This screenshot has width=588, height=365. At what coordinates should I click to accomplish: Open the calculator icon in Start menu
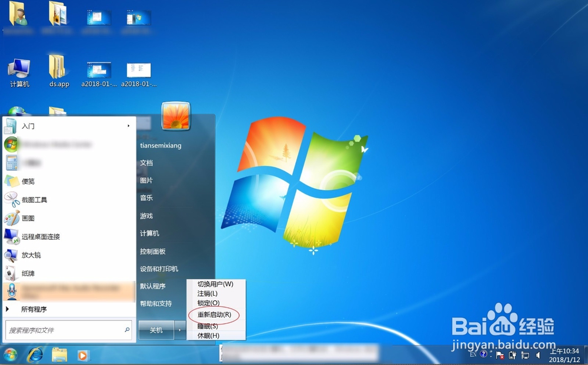point(11,163)
